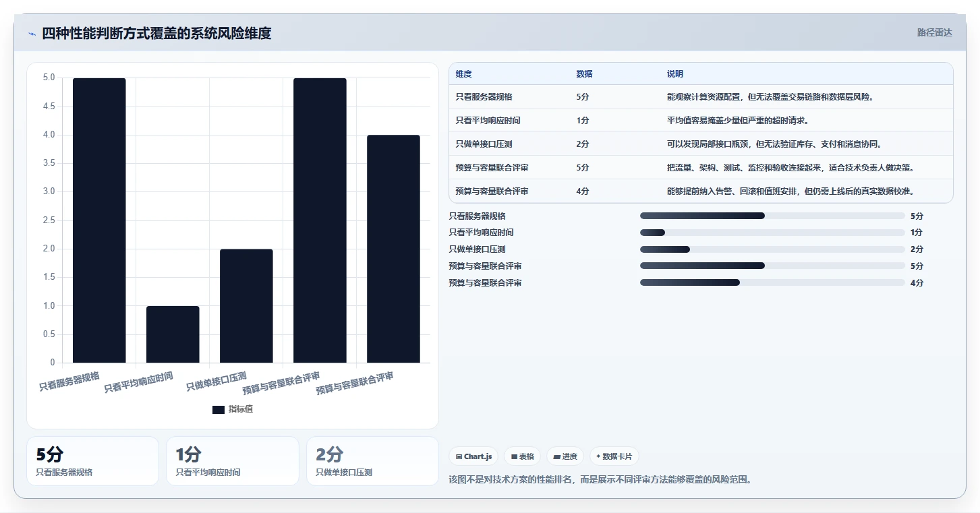Click the 预算与容量联合评审 bar reaching 4.0
The image size is (980, 513).
pos(393,249)
